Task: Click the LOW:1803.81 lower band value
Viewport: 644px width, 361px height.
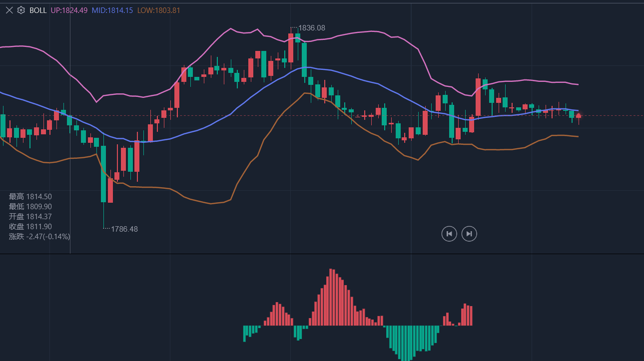Action: [x=159, y=10]
